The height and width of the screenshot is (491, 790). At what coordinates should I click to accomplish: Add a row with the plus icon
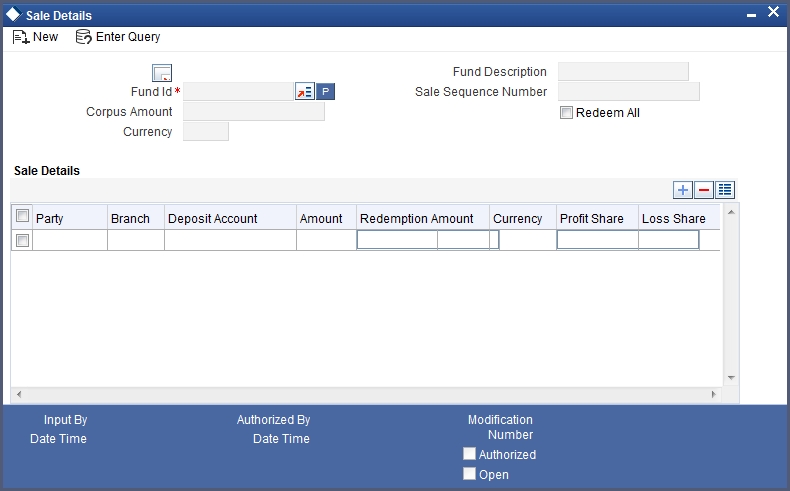tap(683, 190)
